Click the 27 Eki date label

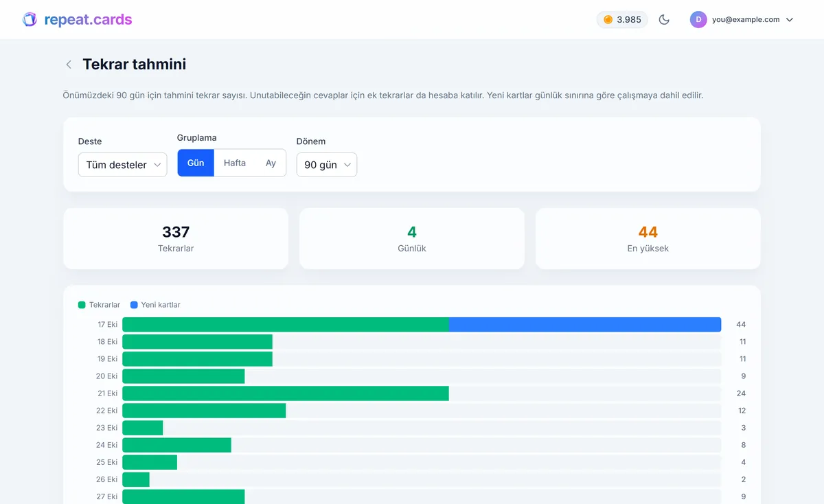coord(107,496)
